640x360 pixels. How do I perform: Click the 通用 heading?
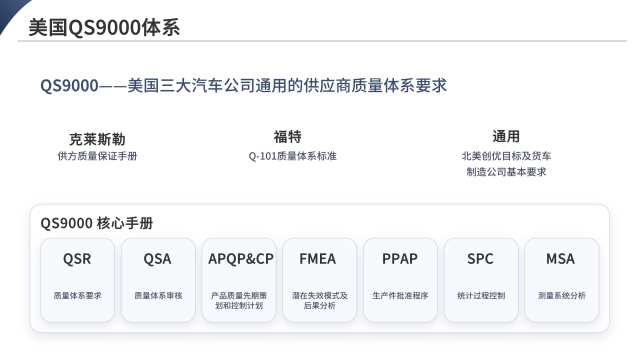click(506, 136)
